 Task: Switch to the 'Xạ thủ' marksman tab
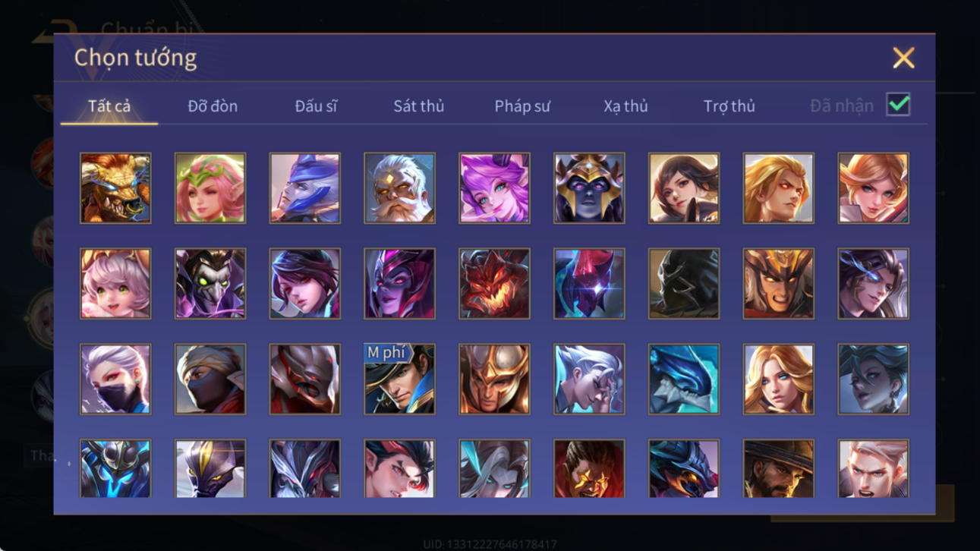pyautogui.click(x=625, y=106)
